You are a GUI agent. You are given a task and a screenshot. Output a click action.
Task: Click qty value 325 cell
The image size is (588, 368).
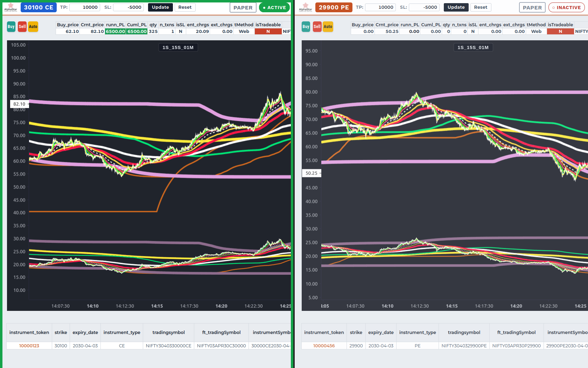[153, 32]
